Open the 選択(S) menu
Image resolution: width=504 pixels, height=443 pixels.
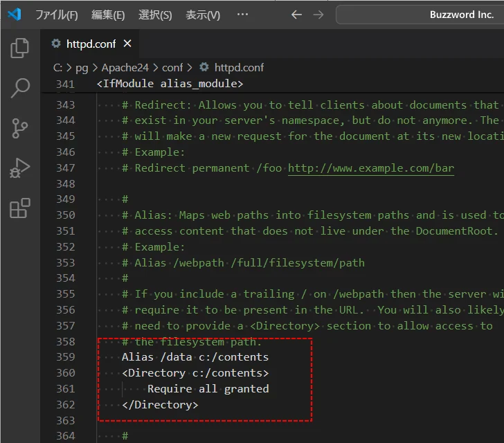(x=155, y=15)
